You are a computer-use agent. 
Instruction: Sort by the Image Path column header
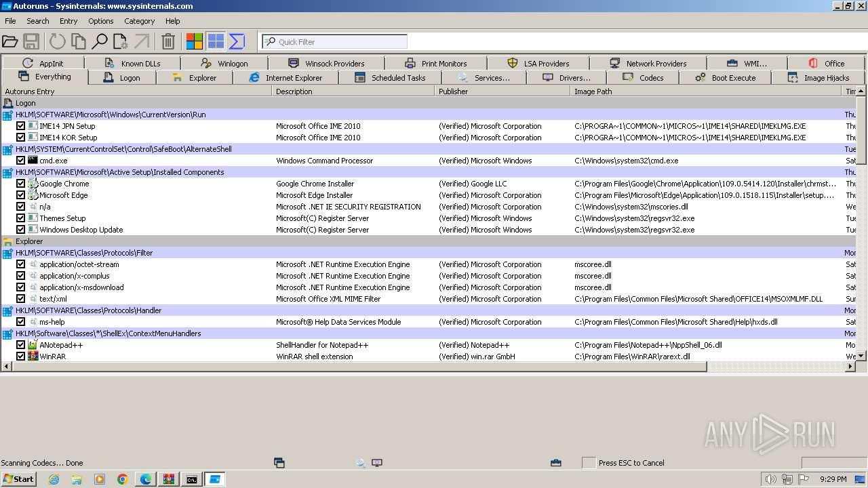pyautogui.click(x=706, y=91)
